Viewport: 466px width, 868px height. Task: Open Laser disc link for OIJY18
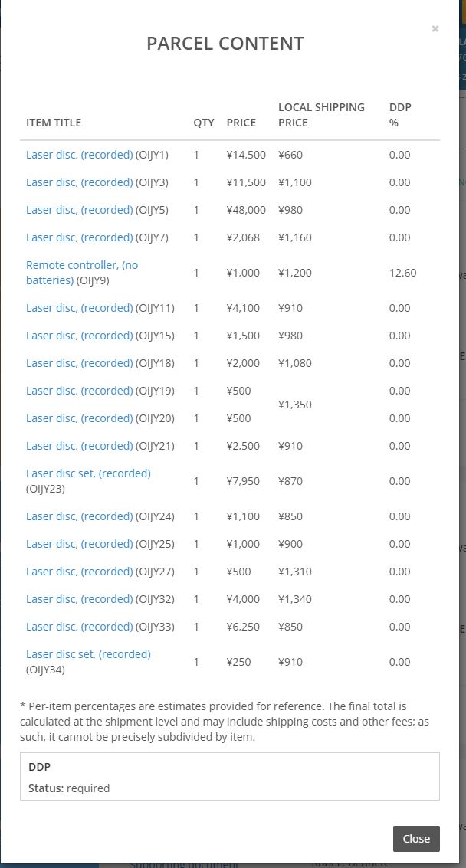(79, 364)
